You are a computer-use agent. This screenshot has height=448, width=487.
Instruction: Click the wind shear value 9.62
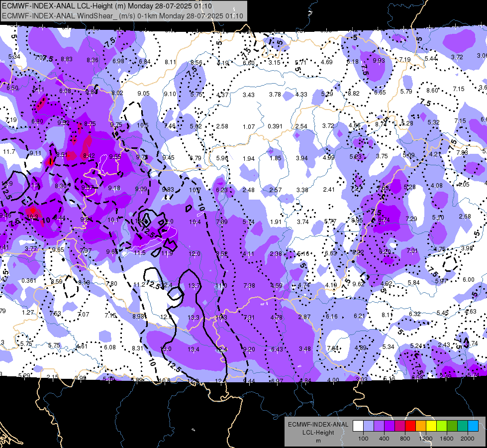coord(359,284)
